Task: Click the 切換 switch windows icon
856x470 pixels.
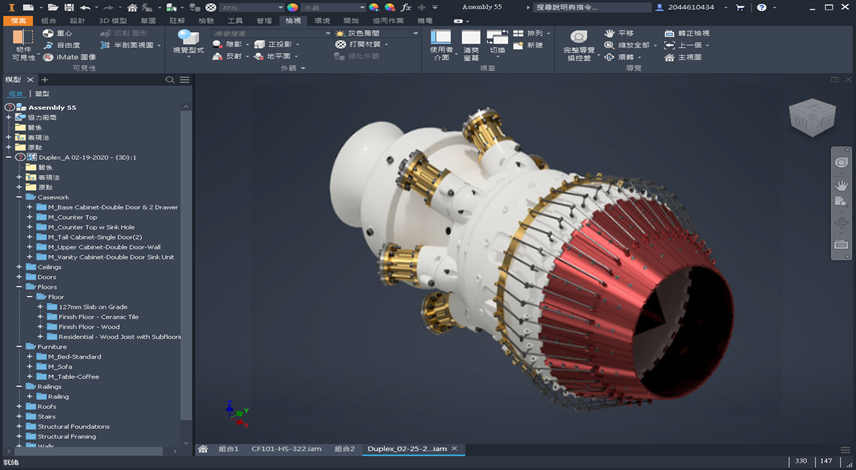Action: coord(497,37)
